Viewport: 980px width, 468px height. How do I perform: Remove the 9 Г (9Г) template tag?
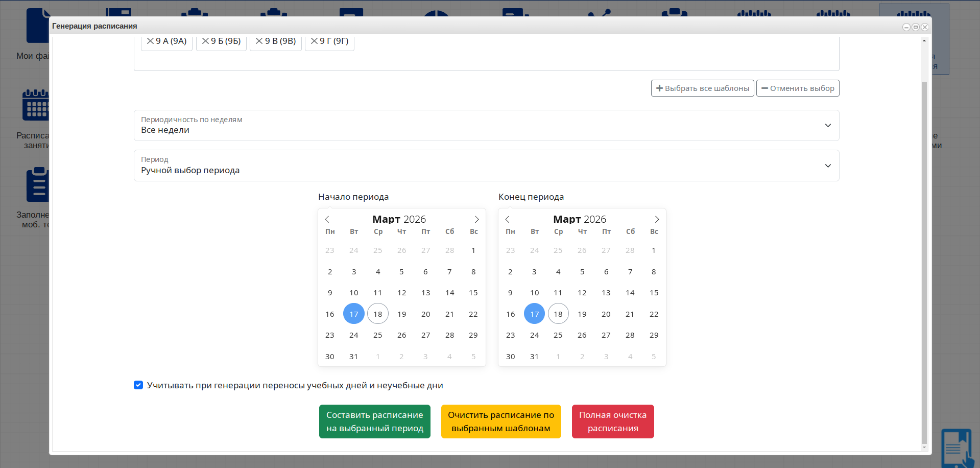coord(314,41)
